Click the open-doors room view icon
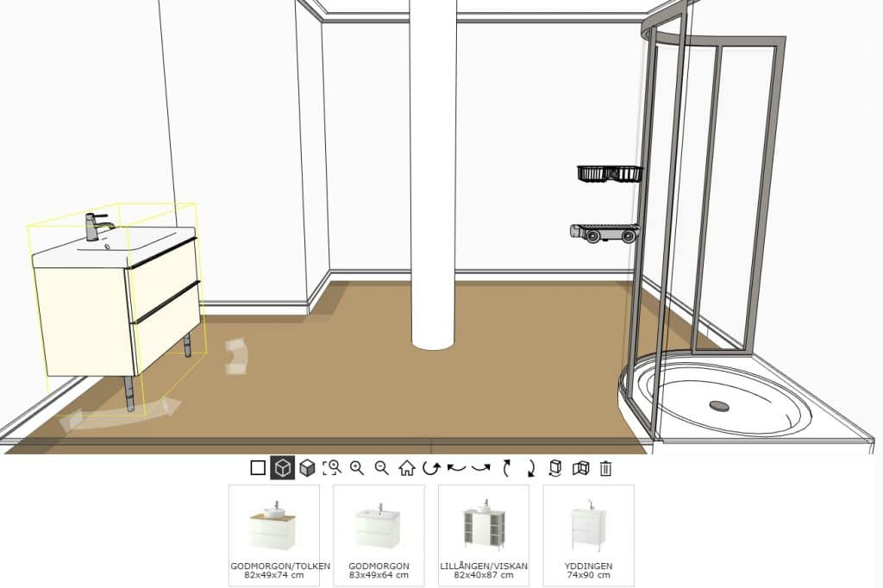The image size is (883, 588). [x=581, y=468]
